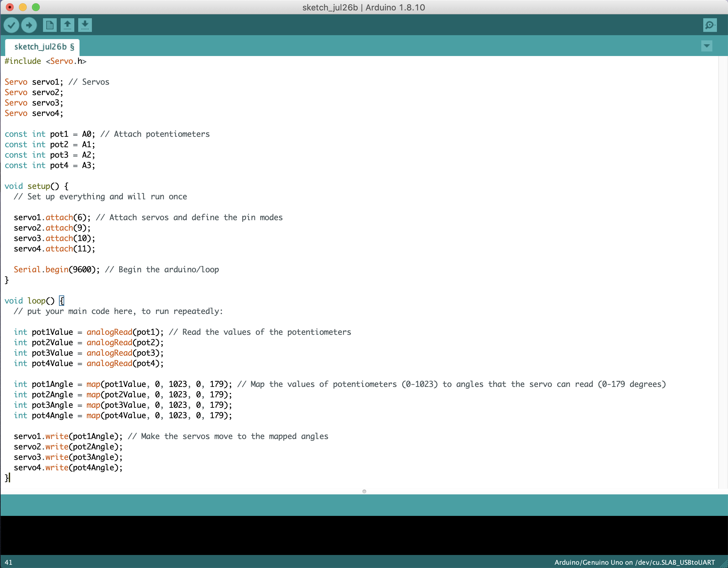The height and width of the screenshot is (568, 728).
Task: Click the void setup() line
Action: [x=37, y=186]
